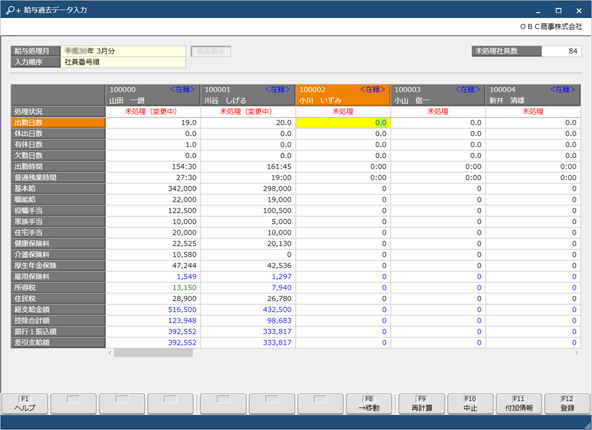Select the 出勤日数 row label
This screenshot has height=430, width=592.
58,123
